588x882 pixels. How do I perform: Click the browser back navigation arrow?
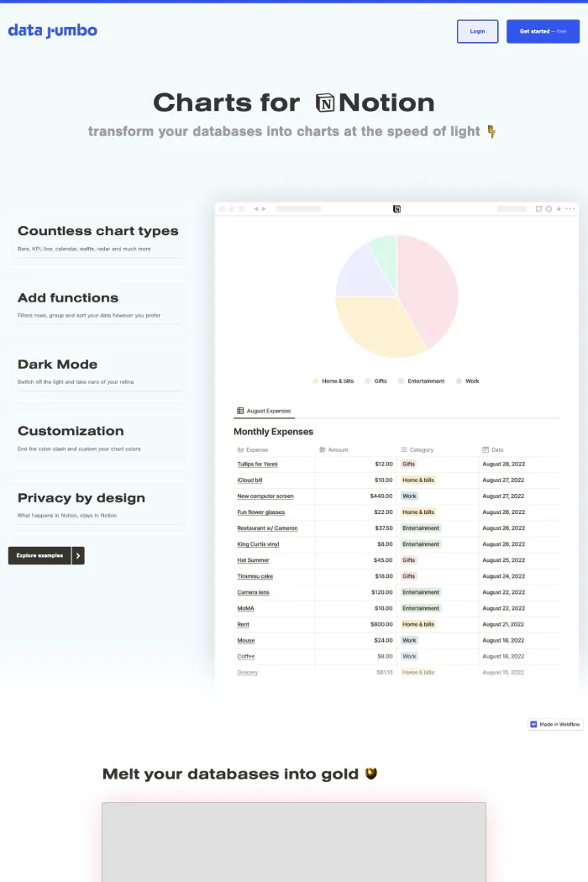[255, 208]
